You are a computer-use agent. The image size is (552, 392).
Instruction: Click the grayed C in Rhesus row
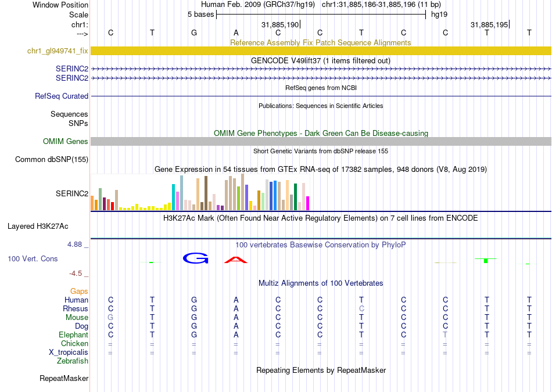(361, 308)
